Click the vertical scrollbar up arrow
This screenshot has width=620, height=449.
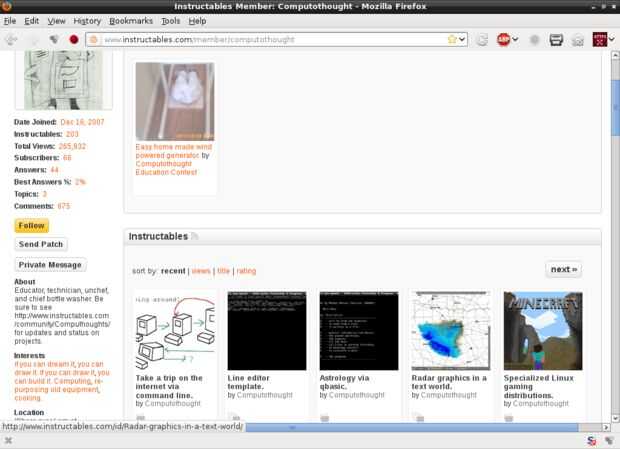point(615,56)
